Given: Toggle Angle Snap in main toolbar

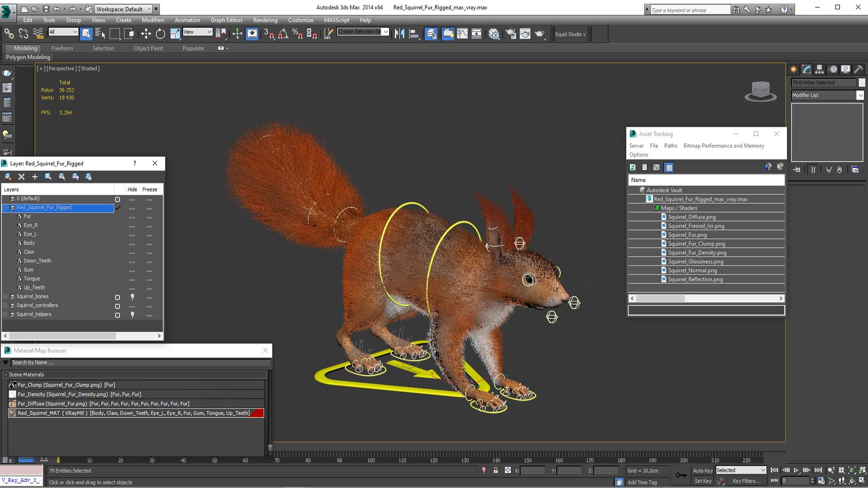Looking at the screenshot, I should pos(283,33).
